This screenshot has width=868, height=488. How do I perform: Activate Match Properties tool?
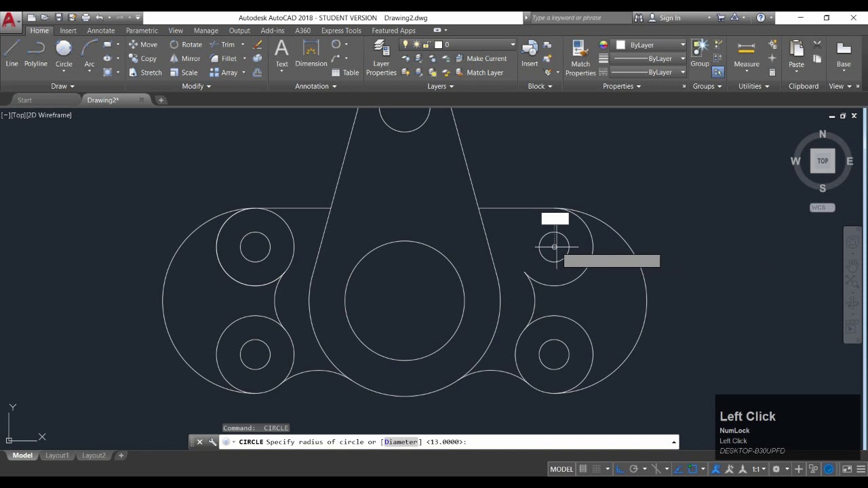580,58
